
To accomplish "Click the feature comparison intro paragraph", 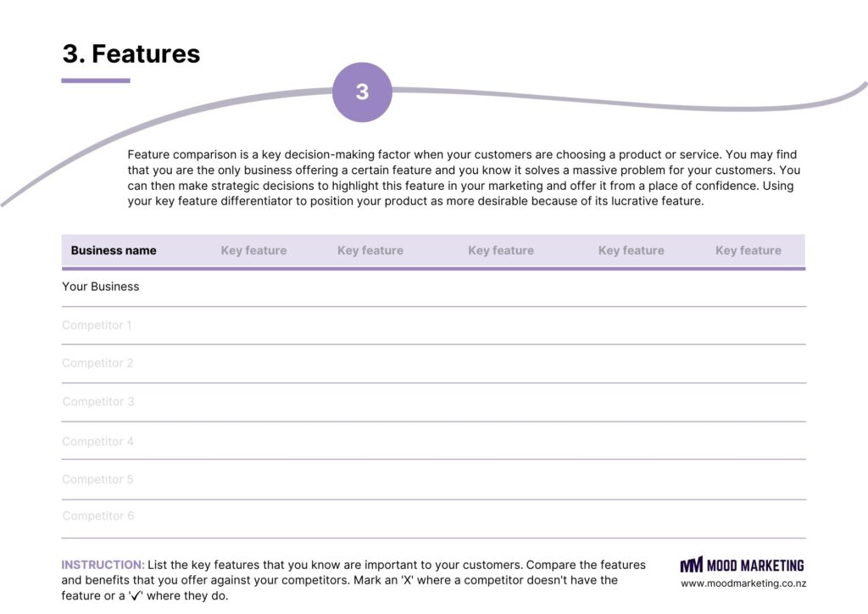I will pyautogui.click(x=464, y=178).
